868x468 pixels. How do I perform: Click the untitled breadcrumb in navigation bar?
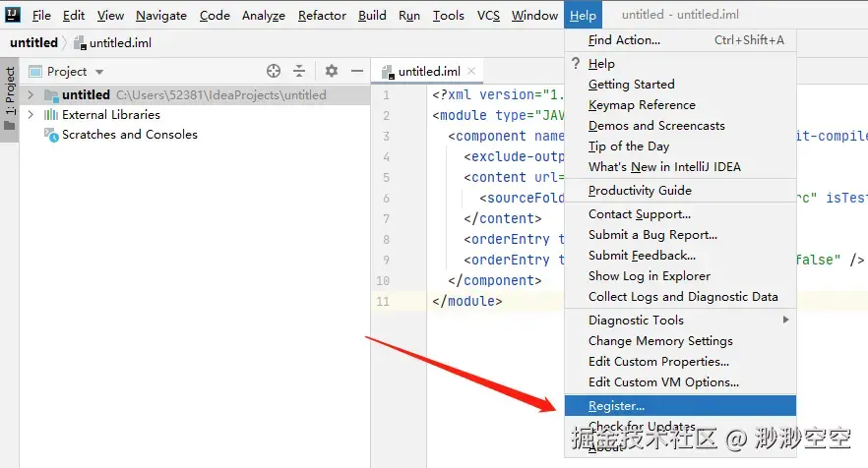coord(33,42)
